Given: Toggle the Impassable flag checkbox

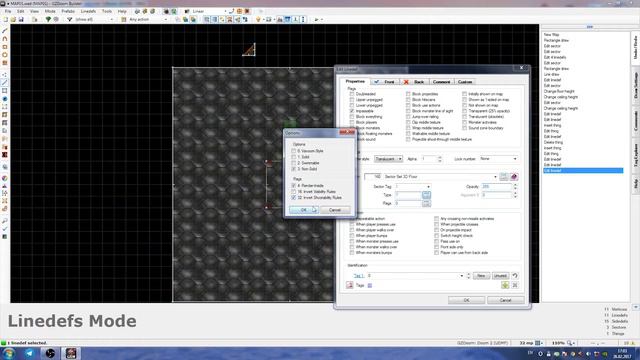Looking at the screenshot, I should (352, 111).
